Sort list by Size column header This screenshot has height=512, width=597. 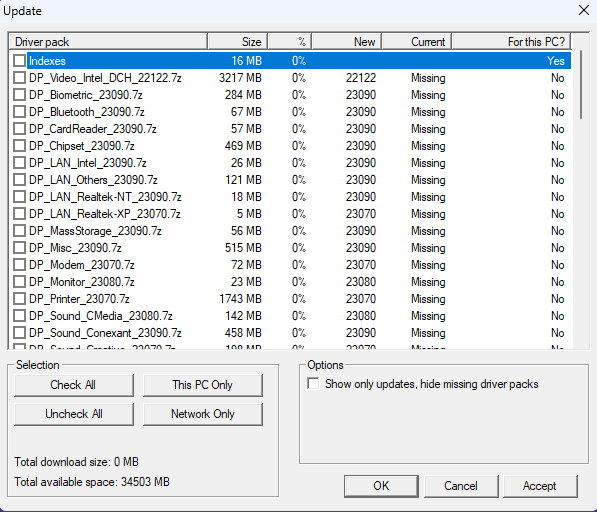click(238, 41)
